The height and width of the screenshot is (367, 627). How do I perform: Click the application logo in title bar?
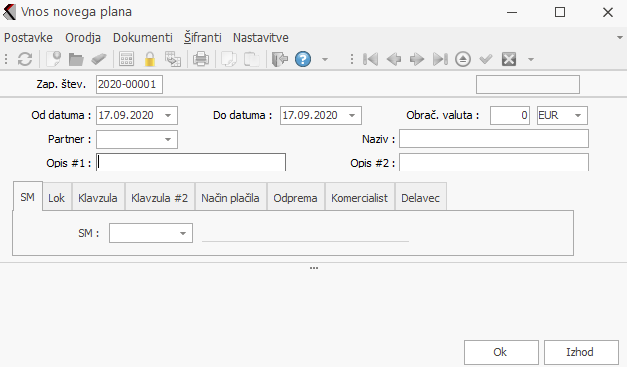[10, 12]
